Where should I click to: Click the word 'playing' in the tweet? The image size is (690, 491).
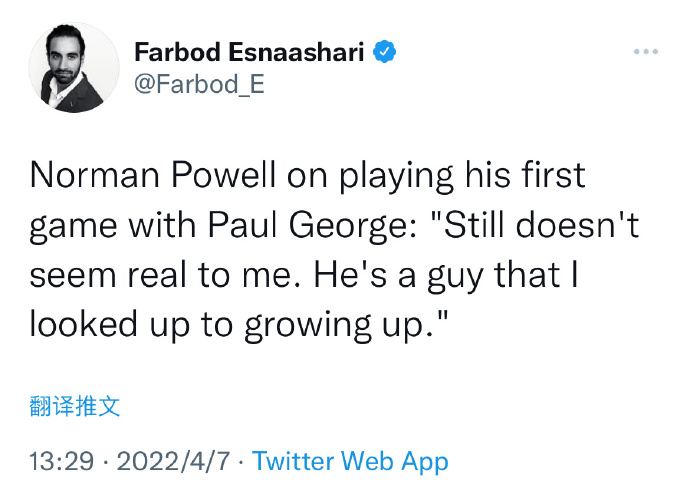tap(396, 177)
